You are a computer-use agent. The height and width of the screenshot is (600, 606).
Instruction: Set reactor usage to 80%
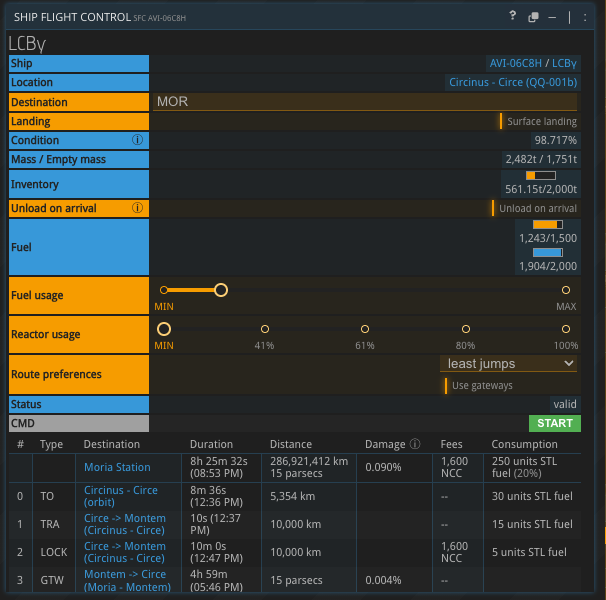(x=465, y=329)
